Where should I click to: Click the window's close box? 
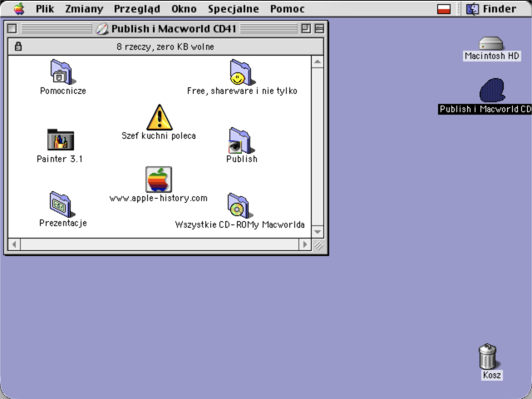pos(12,28)
